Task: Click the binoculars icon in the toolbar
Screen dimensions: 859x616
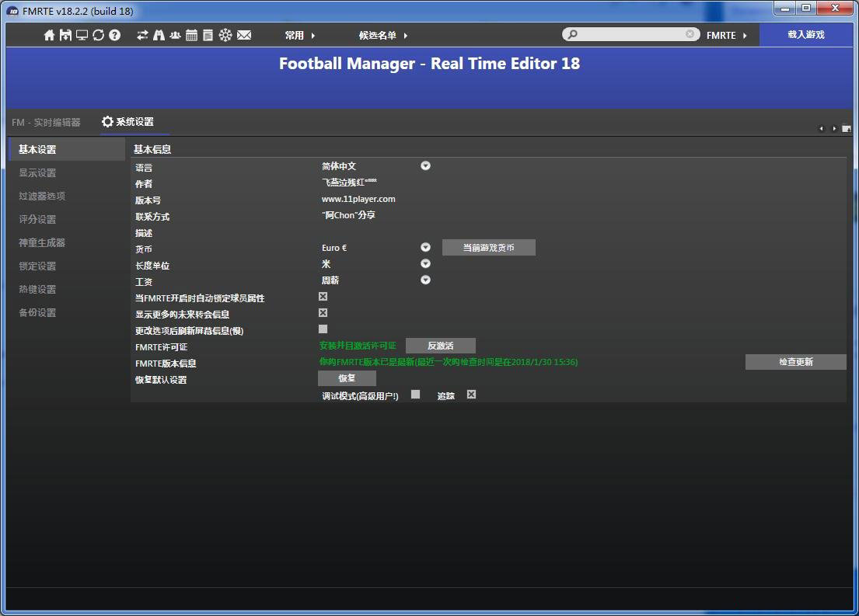Action: 159,35
